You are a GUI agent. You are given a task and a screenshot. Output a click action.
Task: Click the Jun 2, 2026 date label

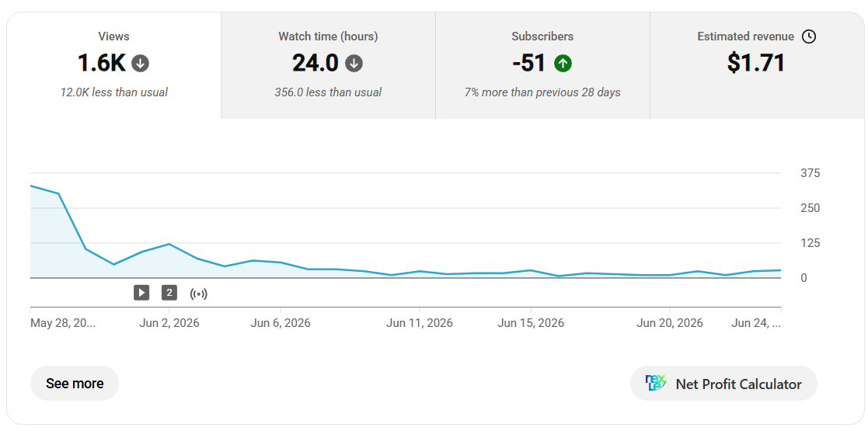[169, 323]
